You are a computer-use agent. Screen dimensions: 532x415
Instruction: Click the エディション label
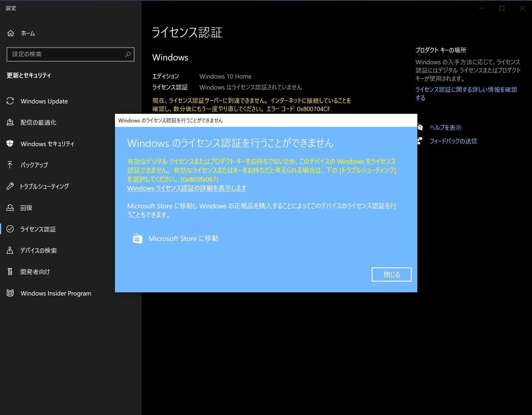(x=166, y=76)
